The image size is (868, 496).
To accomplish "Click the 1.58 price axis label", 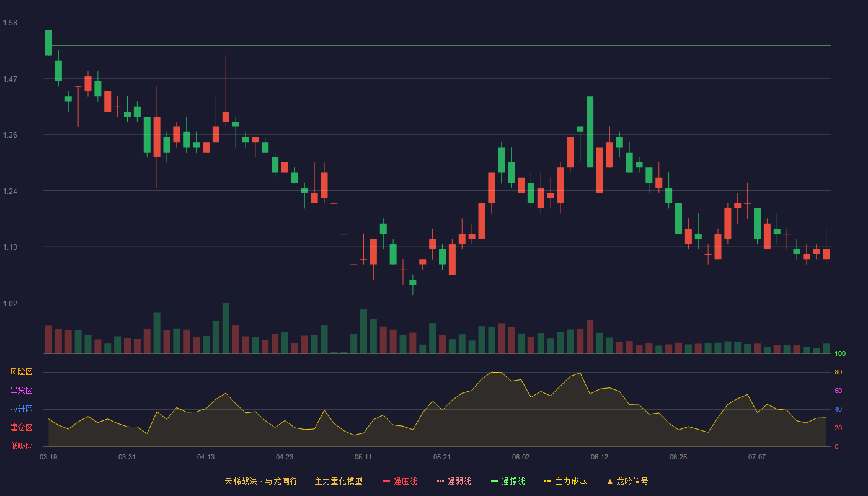I will [10, 23].
